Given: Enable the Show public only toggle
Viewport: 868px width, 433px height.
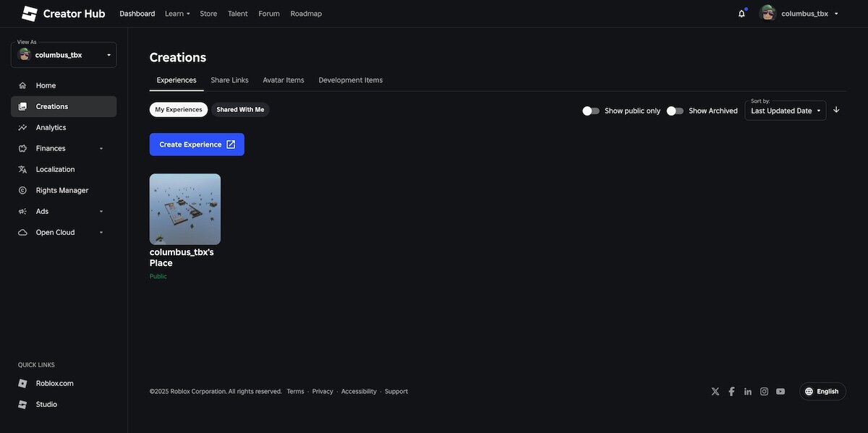Looking at the screenshot, I should [x=591, y=111].
